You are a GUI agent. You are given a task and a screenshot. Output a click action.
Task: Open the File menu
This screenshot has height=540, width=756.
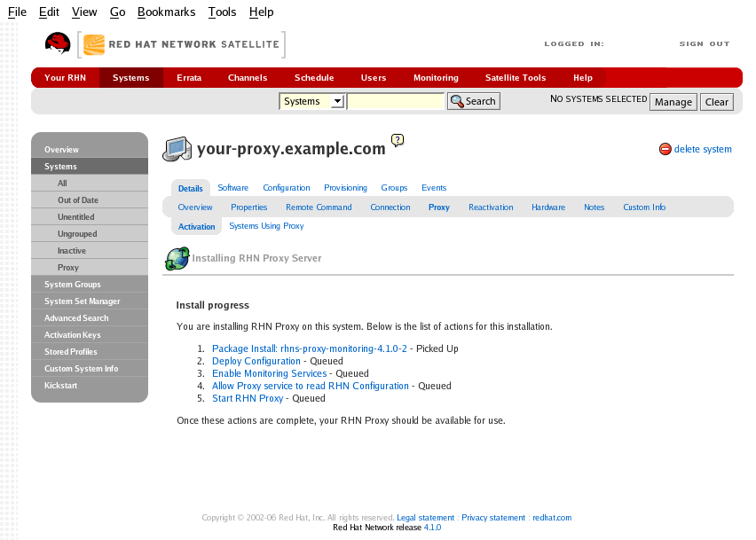click(18, 12)
